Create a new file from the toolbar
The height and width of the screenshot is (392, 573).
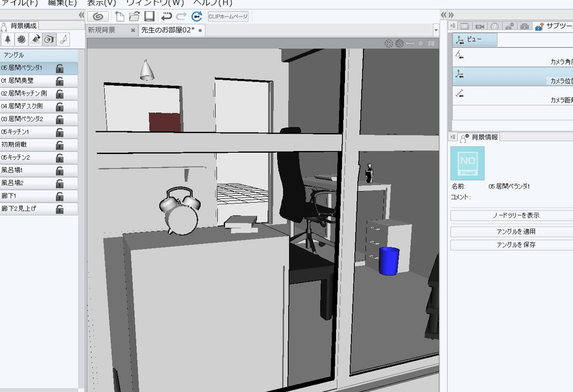(120, 16)
